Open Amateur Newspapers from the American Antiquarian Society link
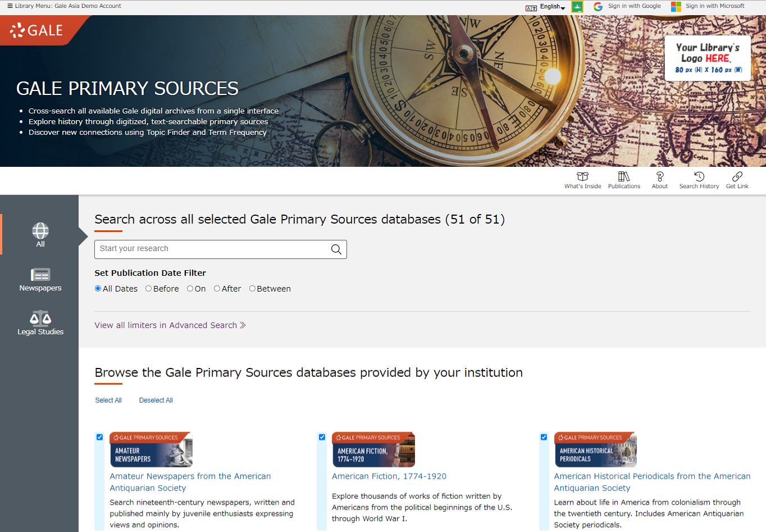Screen dimensions: 766x532 click(x=190, y=482)
